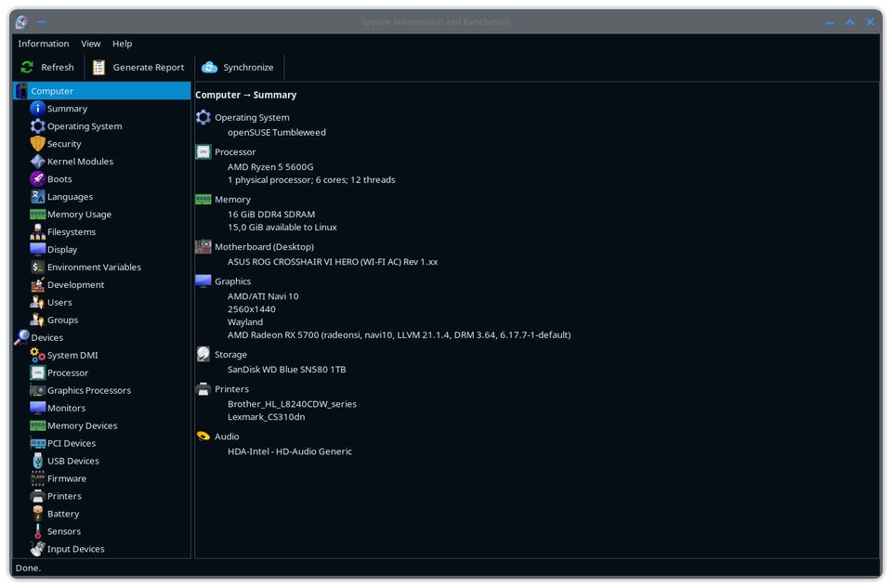Click the openSUSE Tumbleweed text
Viewport: 892px width, 588px height.
[277, 133]
